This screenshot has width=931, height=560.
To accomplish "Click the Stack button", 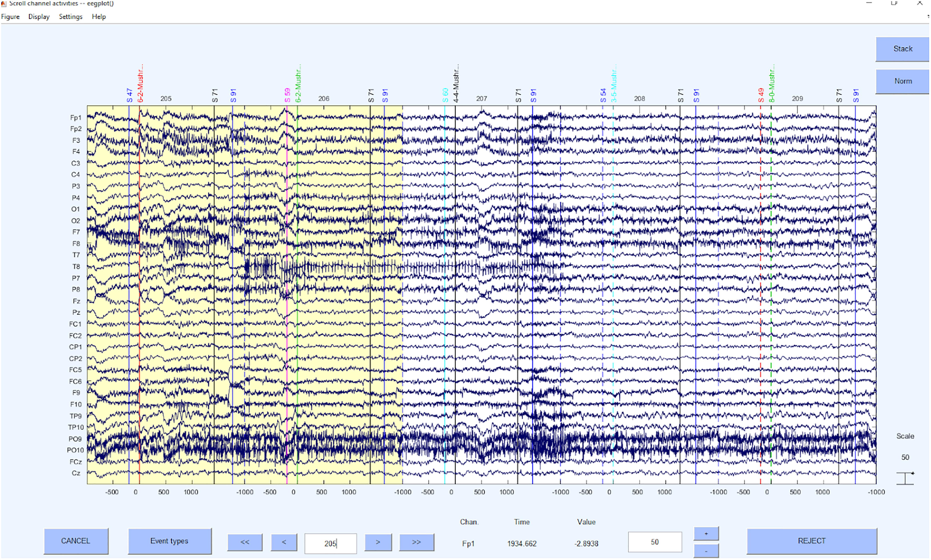I will (902, 49).
